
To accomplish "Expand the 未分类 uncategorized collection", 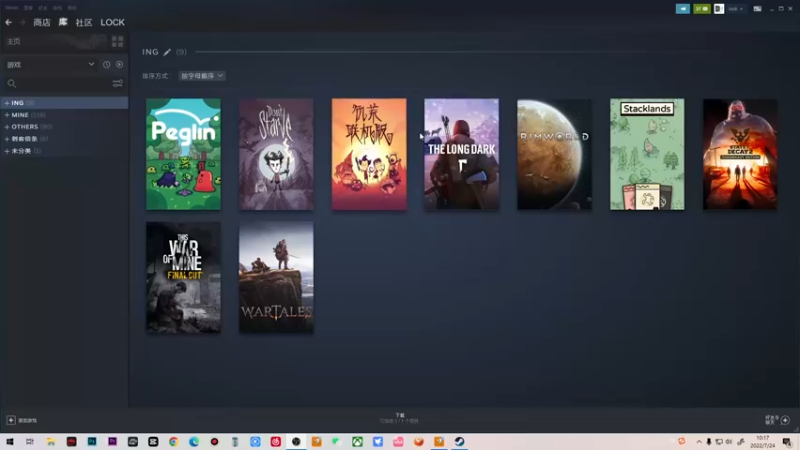I will click(x=7, y=151).
